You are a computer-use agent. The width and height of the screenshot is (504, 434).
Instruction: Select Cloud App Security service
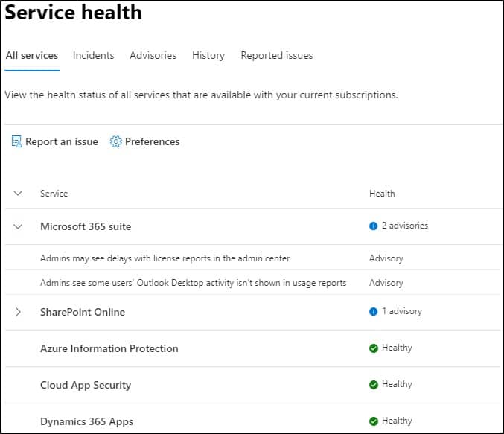86,385
